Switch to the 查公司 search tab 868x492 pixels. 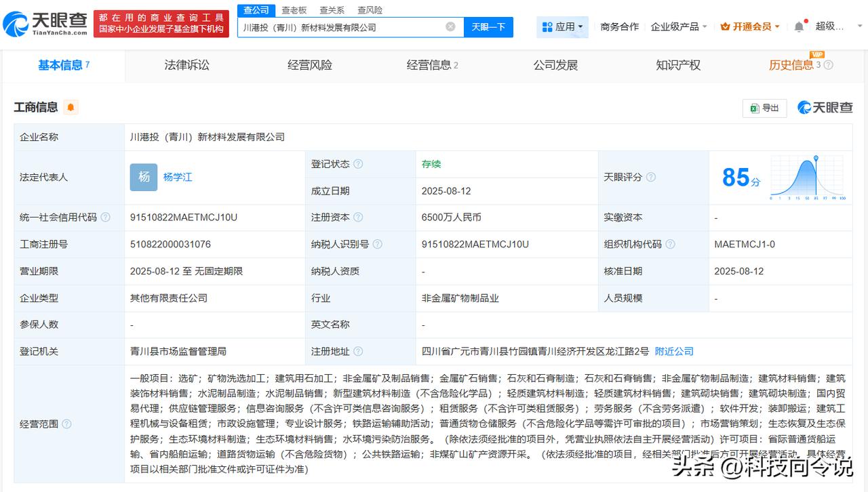[256, 10]
